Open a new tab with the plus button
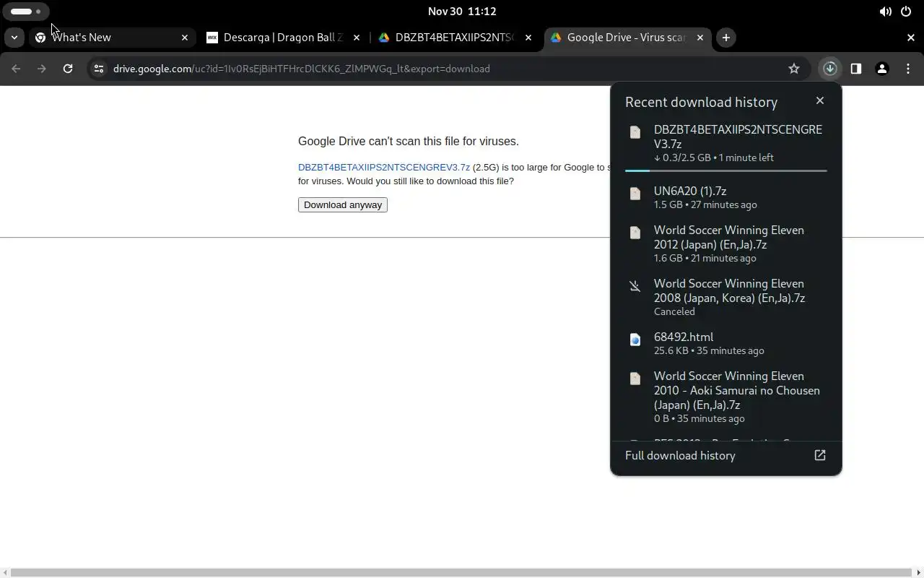 [726, 38]
